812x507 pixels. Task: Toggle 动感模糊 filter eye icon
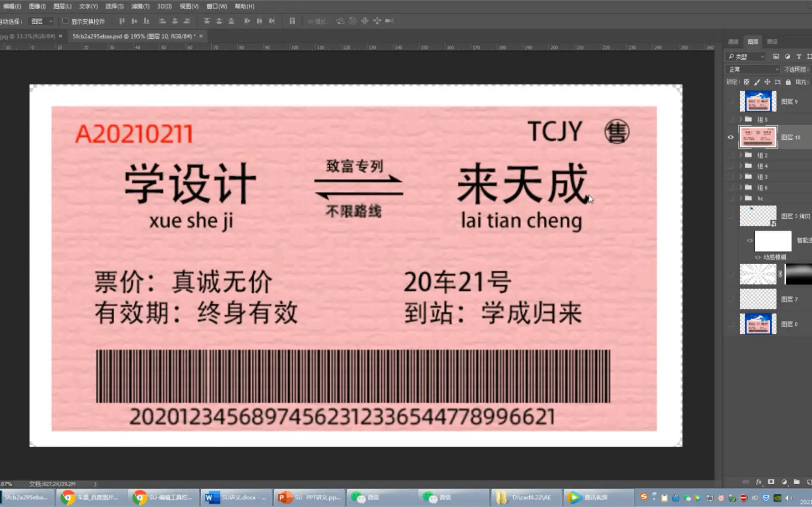[x=757, y=258]
